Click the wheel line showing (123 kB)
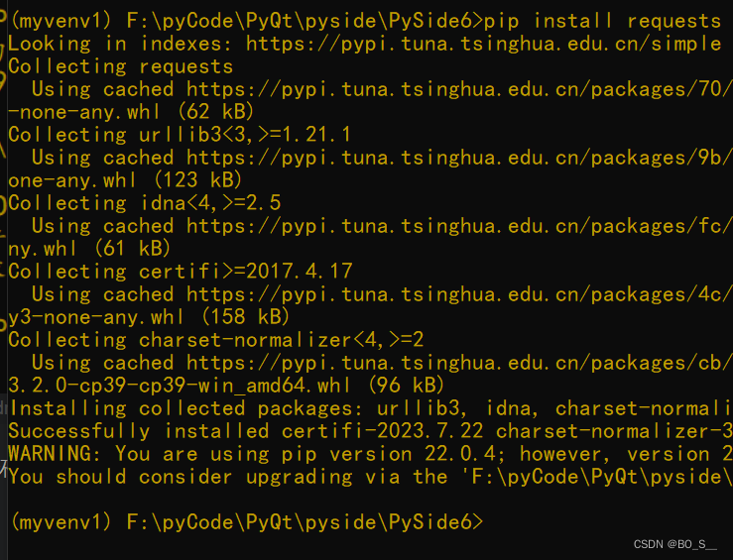This screenshot has height=560, width=733. tap(125, 179)
